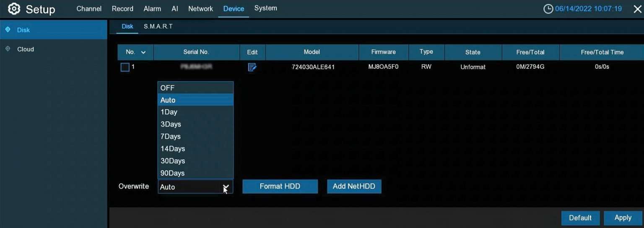The image size is (644, 228).
Task: Pick 7Days overwrite option
Action: [x=195, y=136]
